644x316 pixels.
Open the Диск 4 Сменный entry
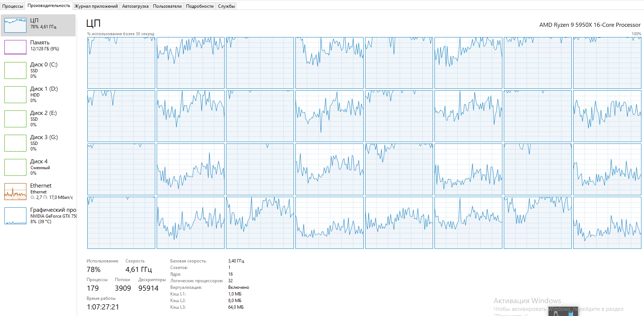pos(38,167)
